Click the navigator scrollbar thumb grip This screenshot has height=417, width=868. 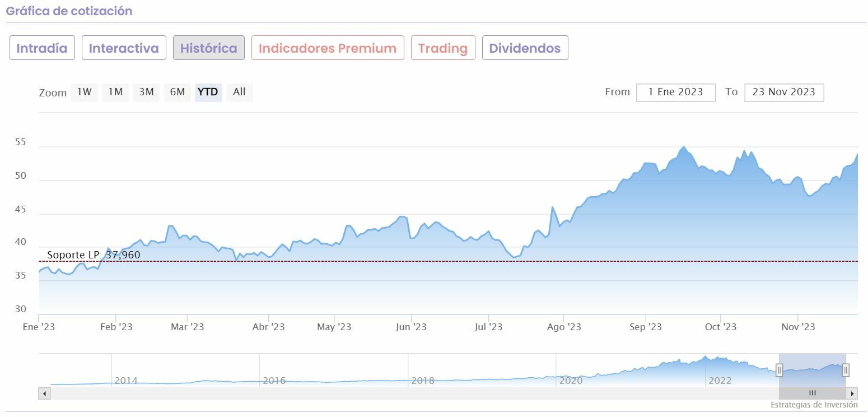pos(813,393)
